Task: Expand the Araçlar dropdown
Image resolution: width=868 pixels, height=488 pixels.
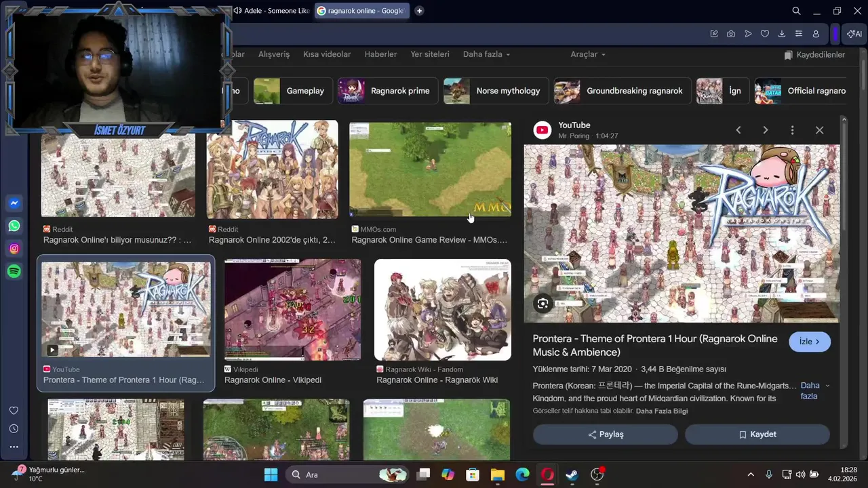Action: tap(588, 54)
